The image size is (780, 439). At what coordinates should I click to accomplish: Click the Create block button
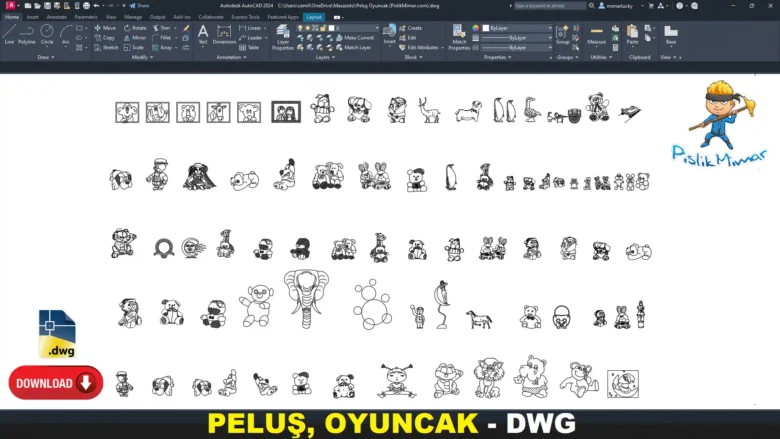click(410, 28)
